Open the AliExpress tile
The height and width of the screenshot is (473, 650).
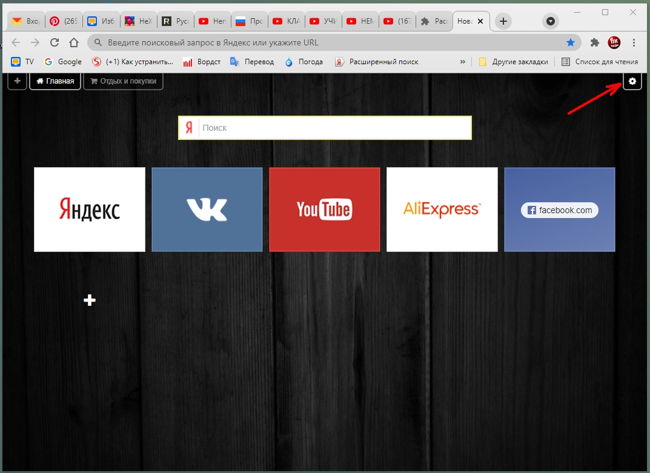pyautogui.click(x=442, y=209)
